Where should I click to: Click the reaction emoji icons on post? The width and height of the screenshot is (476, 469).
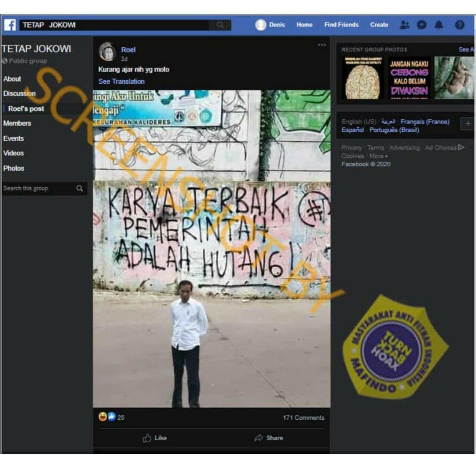point(107,417)
